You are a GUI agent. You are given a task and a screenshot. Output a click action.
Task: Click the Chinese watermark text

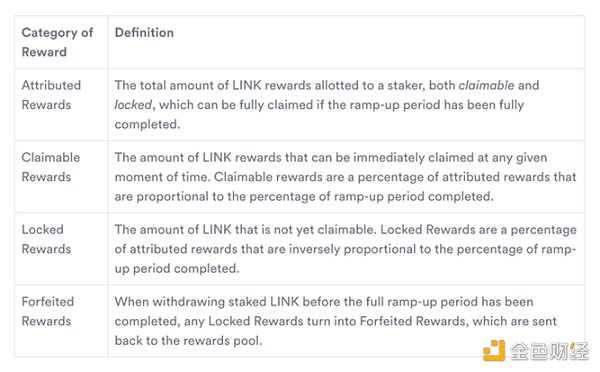(549, 351)
